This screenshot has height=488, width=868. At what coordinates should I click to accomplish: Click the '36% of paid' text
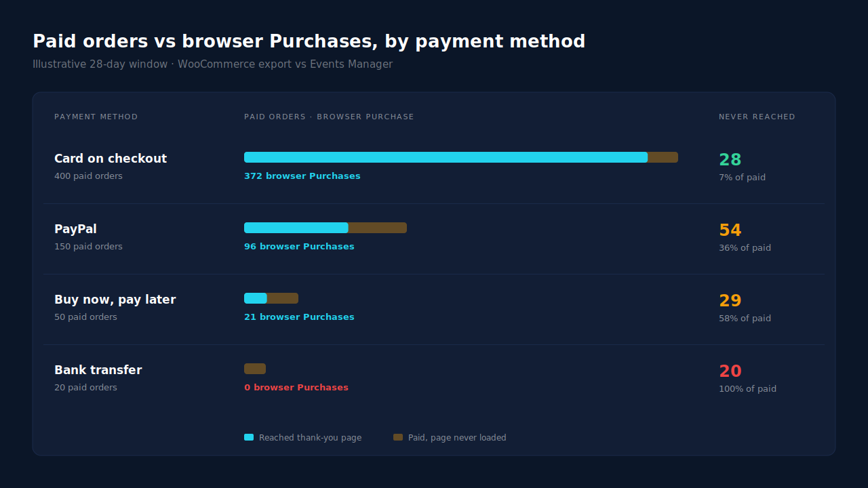745,248
